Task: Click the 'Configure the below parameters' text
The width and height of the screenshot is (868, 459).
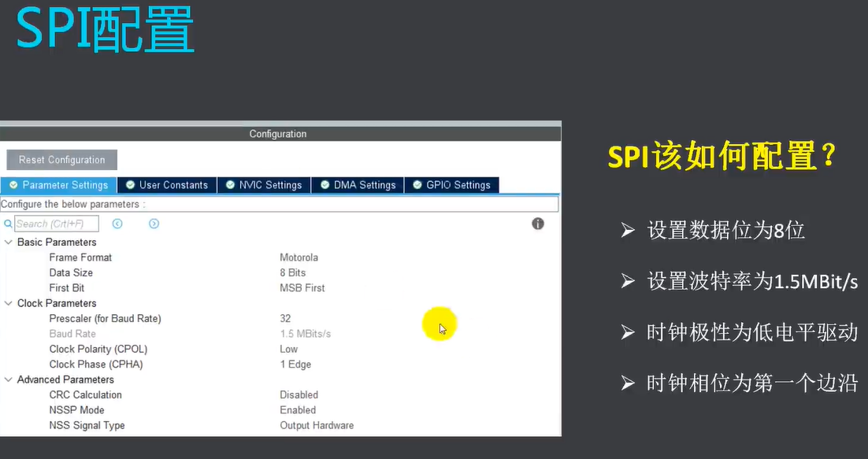Action: tap(73, 204)
